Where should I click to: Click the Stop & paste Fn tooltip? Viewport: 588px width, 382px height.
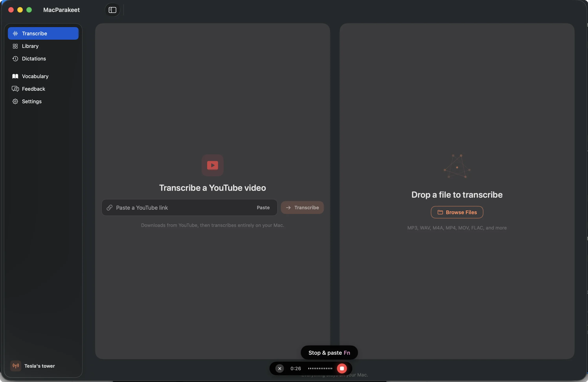pyautogui.click(x=329, y=353)
